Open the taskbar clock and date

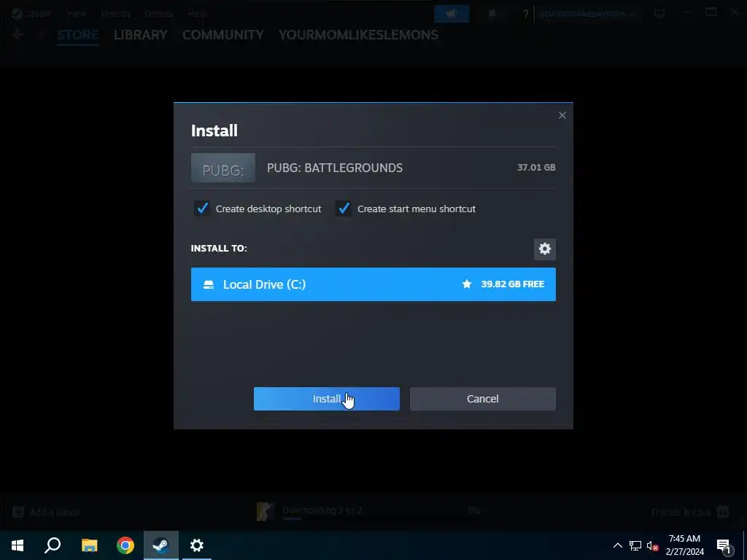(x=684, y=545)
